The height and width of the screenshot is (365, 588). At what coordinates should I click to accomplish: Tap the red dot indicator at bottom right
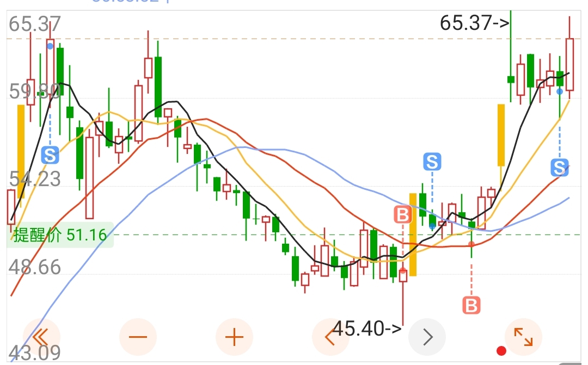tap(501, 351)
